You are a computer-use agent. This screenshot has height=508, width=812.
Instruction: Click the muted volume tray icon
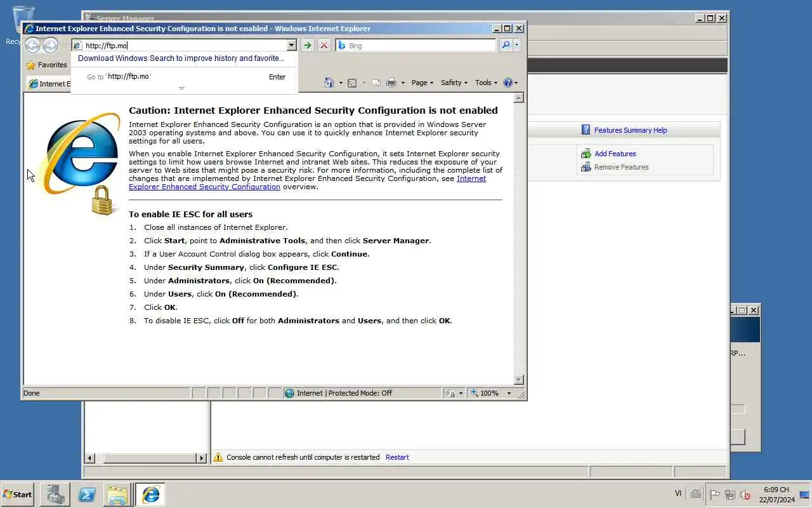[x=745, y=495]
